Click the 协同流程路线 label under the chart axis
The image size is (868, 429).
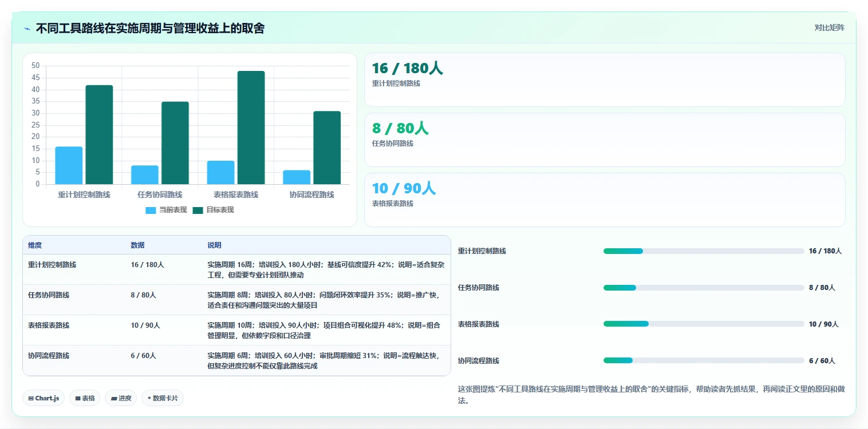[312, 194]
